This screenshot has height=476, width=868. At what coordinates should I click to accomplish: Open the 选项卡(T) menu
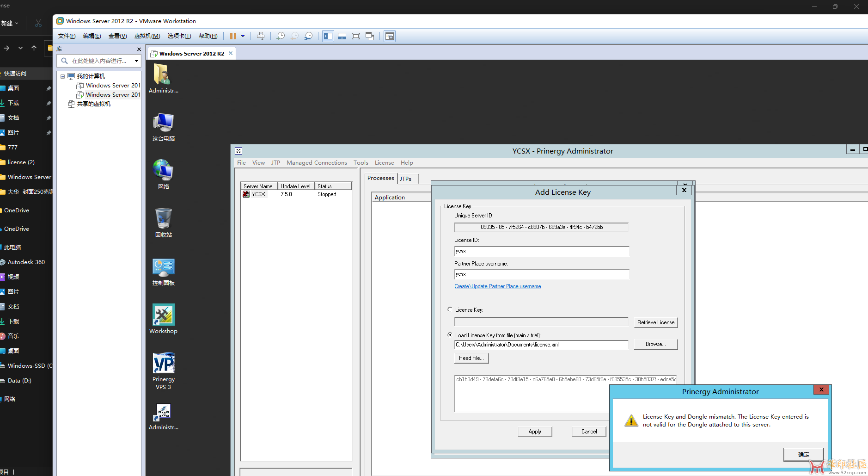pyautogui.click(x=179, y=36)
